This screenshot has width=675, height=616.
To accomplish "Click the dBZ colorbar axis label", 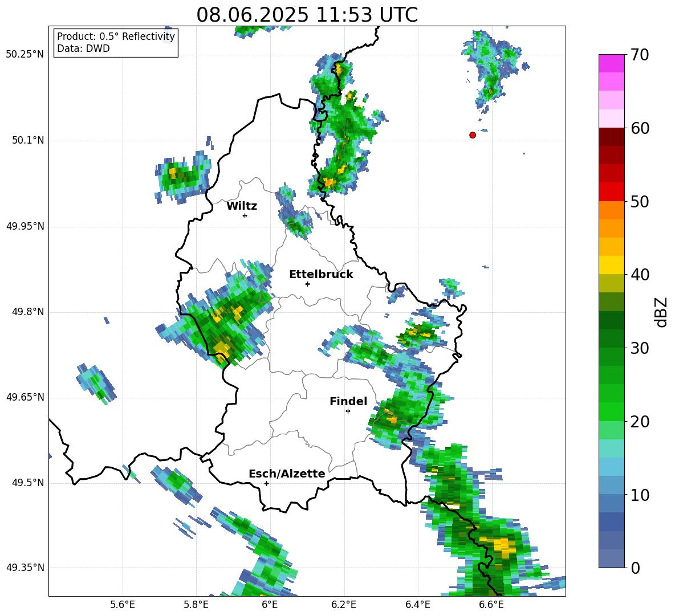I will 661,312.
